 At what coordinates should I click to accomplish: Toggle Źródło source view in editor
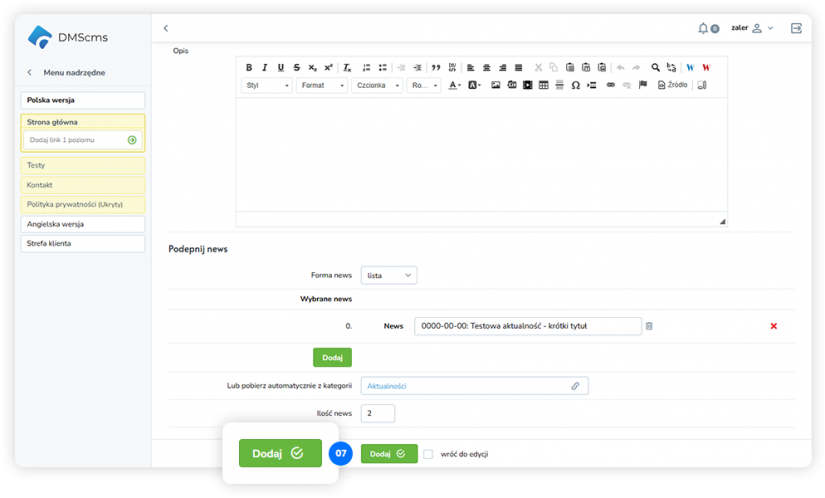point(672,85)
